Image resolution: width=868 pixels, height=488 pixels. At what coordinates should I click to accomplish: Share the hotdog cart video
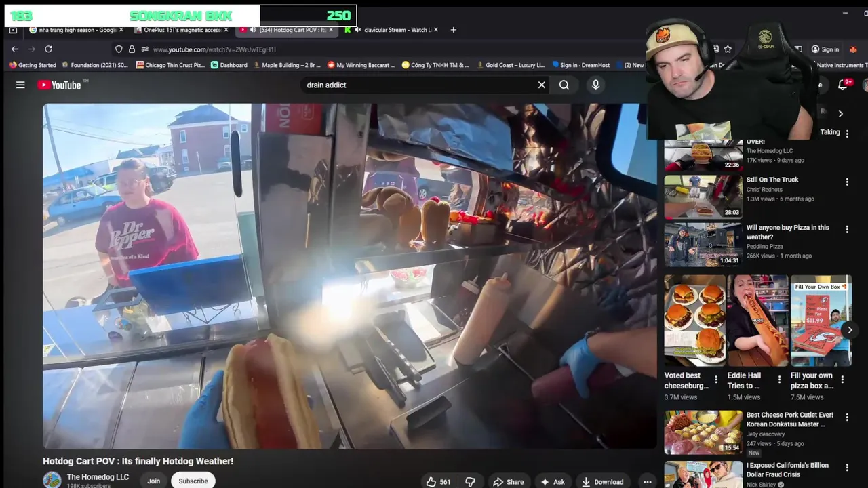tap(509, 482)
